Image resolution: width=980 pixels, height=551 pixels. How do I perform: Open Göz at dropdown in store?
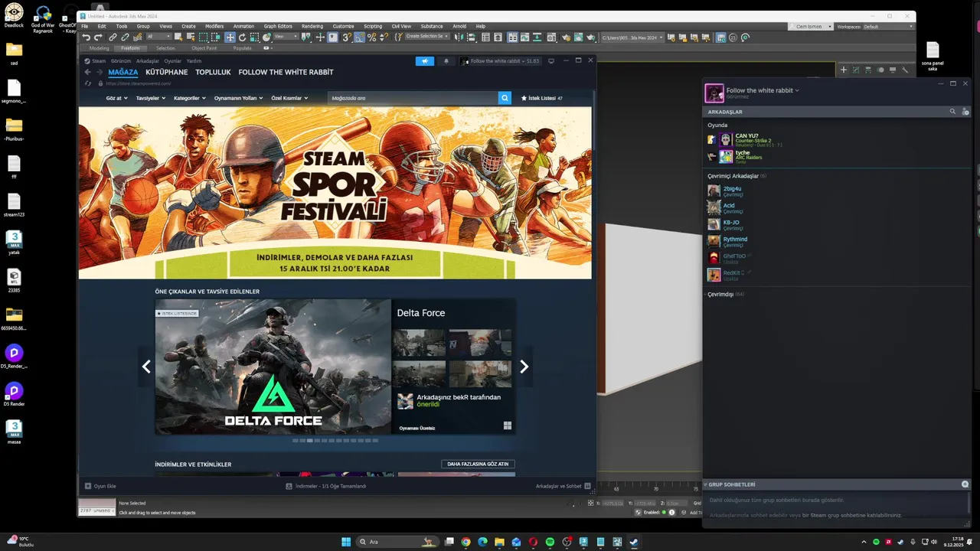point(116,98)
